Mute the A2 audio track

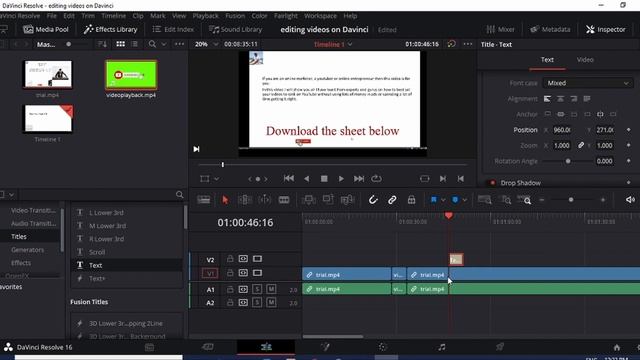271,302
